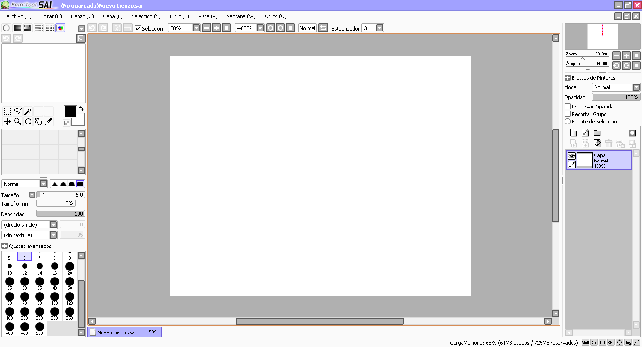Expand Ajustes avanzados section
The image size is (644, 347).
[4, 246]
